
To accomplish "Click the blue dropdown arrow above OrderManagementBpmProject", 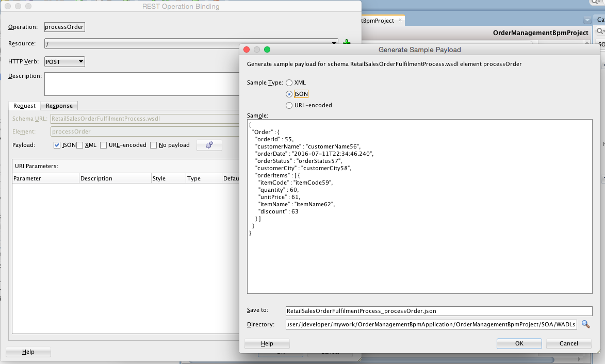I will pyautogui.click(x=587, y=19).
